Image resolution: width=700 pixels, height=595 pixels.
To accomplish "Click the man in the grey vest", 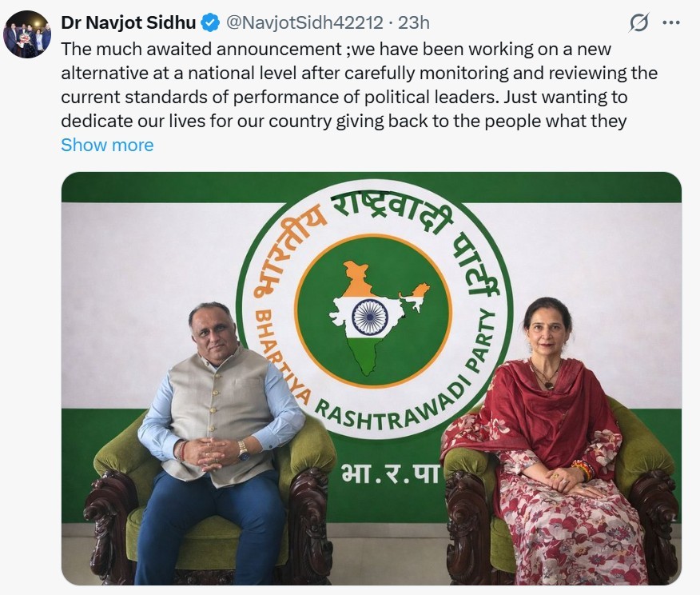I will 220,400.
